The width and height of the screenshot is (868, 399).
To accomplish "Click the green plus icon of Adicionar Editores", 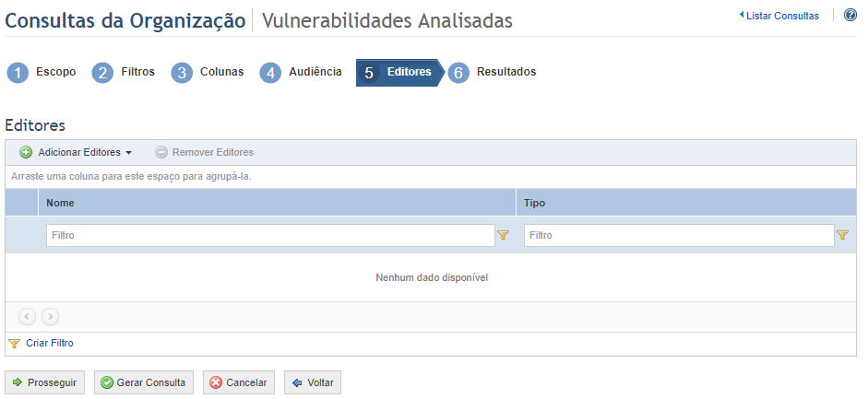I will pos(26,152).
